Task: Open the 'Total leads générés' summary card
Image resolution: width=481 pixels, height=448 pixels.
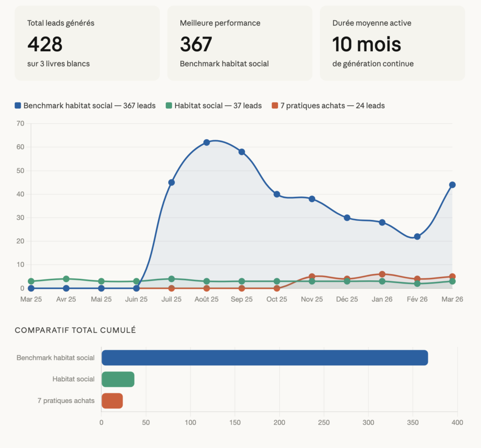Action: coord(87,43)
